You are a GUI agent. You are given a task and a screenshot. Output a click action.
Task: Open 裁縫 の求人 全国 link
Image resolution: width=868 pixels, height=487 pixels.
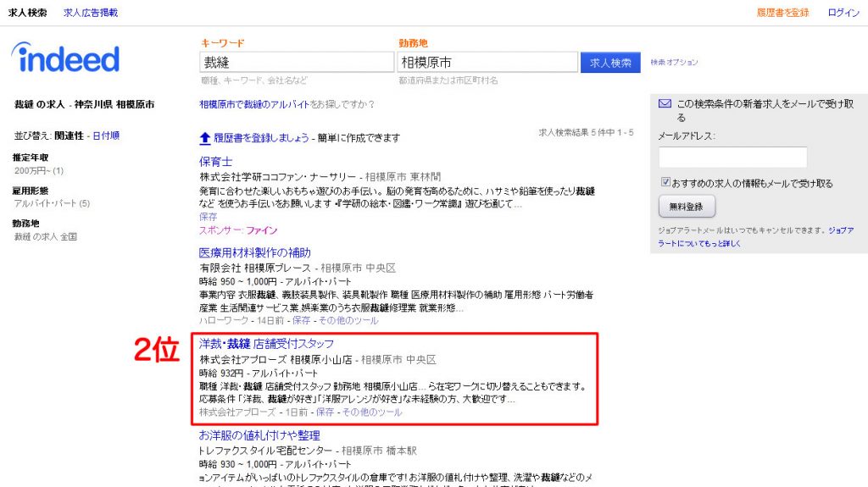(46, 237)
